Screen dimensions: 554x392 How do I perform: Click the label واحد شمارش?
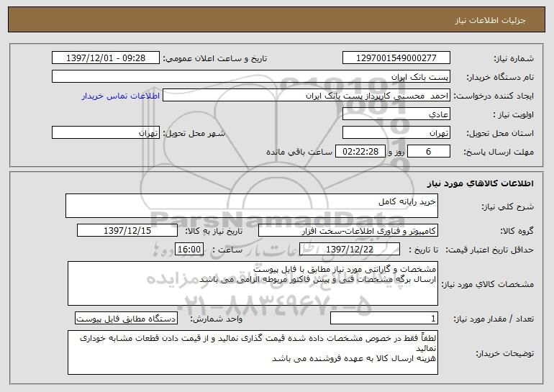point(217,319)
